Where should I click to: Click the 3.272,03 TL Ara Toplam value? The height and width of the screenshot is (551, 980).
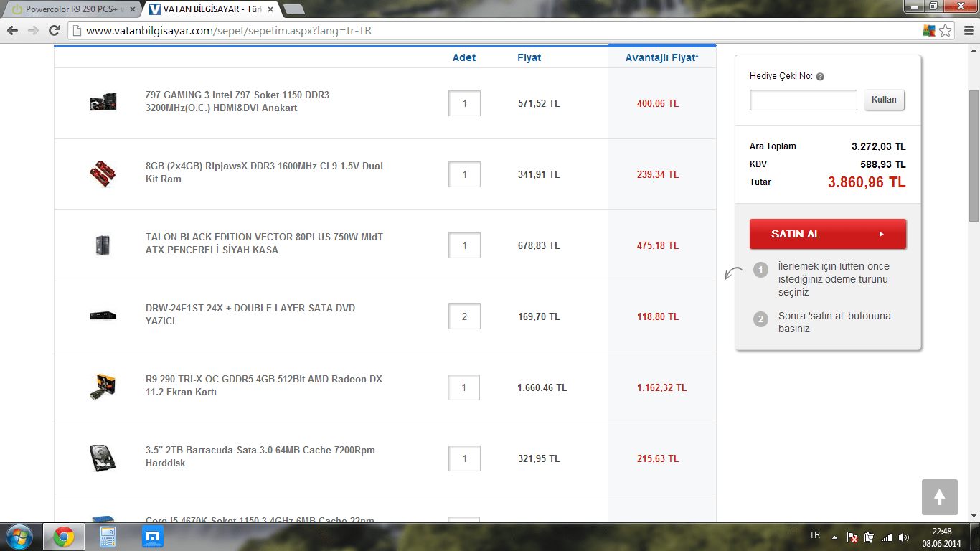coord(879,146)
